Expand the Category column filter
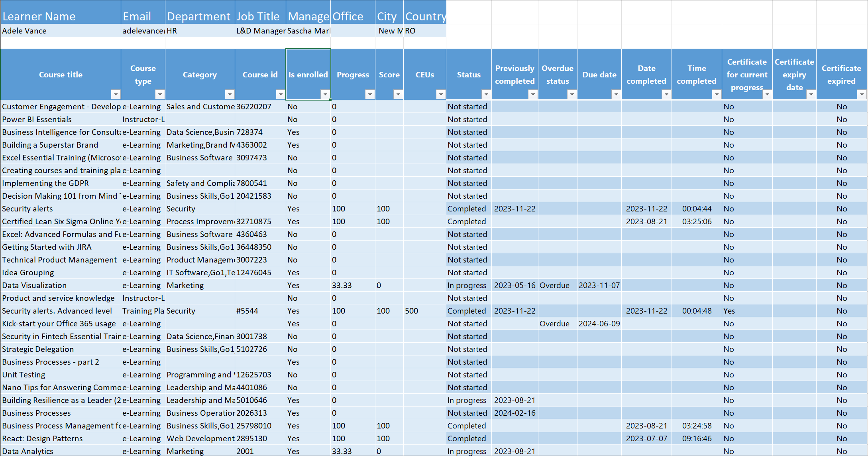The image size is (868, 456). [x=230, y=95]
